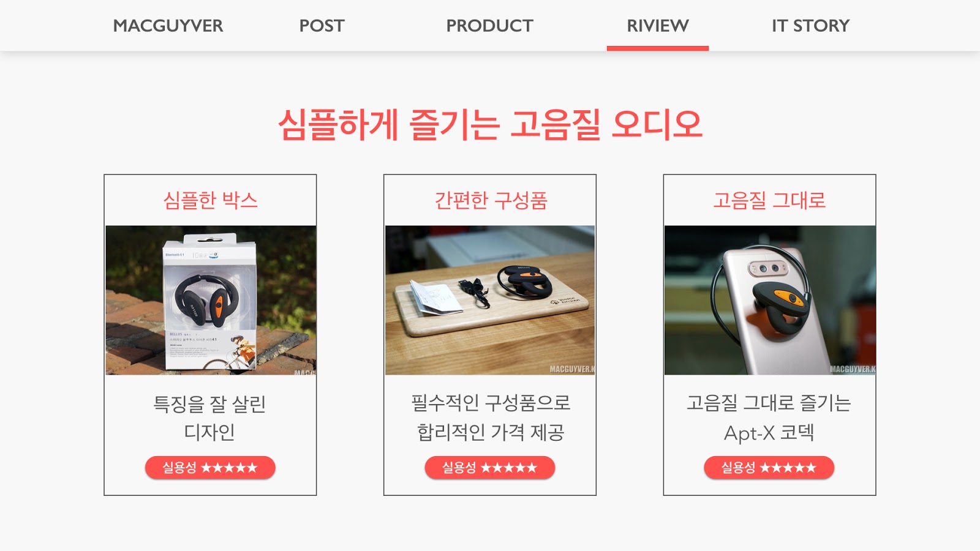Viewport: 980px width, 551px height.
Task: Open the IT STORY tab
Action: click(810, 26)
